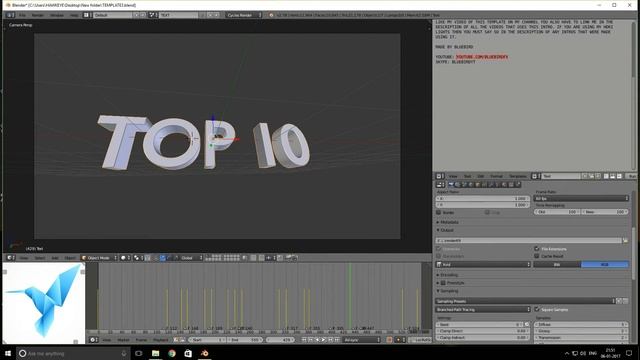The width and height of the screenshot is (640, 360).
Task: Select the BW color mode button
Action: point(557,264)
